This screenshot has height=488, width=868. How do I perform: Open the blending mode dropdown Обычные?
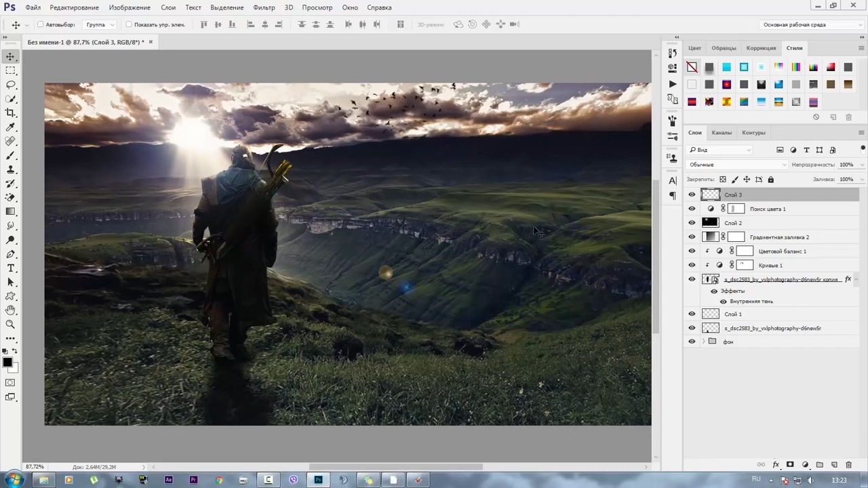[x=737, y=165]
